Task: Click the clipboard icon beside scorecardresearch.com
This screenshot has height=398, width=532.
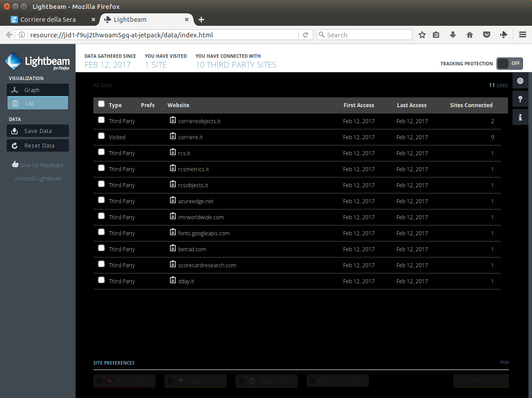Action: click(173, 264)
